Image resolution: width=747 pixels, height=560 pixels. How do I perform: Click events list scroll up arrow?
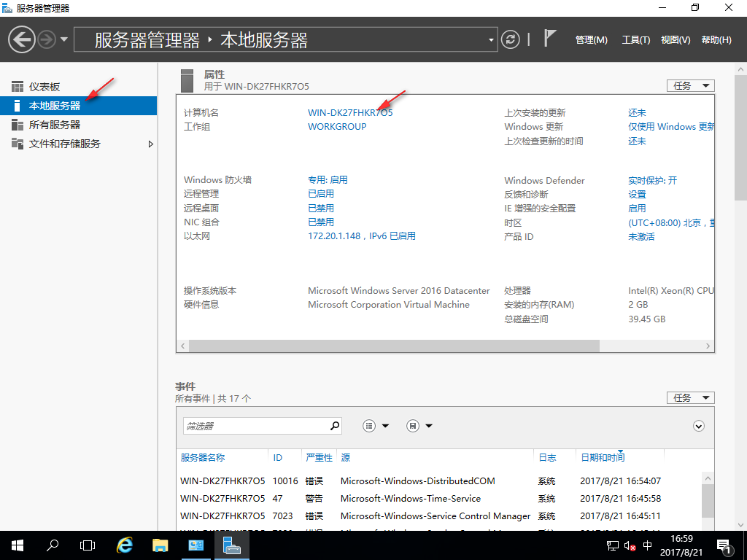[708, 478]
